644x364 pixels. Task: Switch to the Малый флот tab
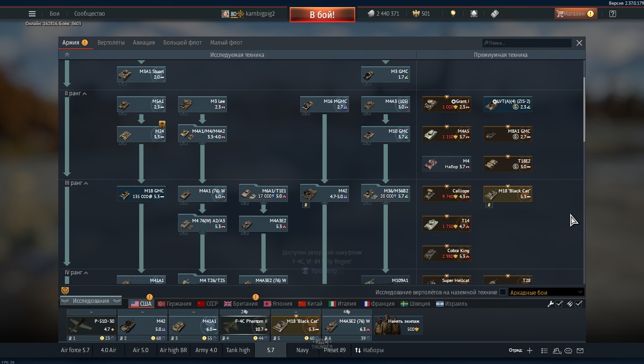226,43
